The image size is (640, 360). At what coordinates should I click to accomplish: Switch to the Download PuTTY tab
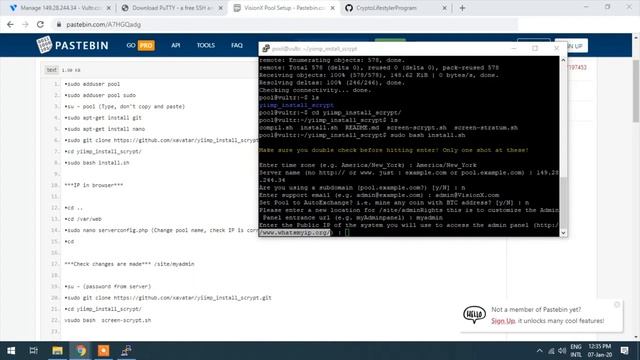pos(171,8)
